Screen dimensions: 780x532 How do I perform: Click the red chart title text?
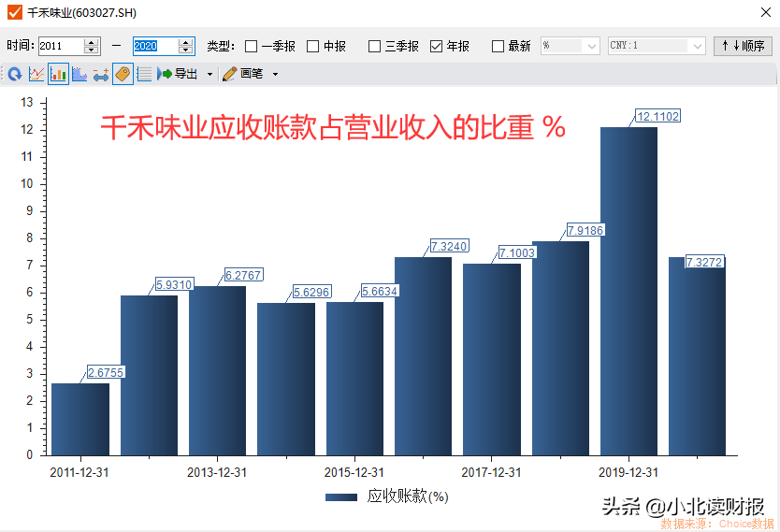(x=333, y=128)
